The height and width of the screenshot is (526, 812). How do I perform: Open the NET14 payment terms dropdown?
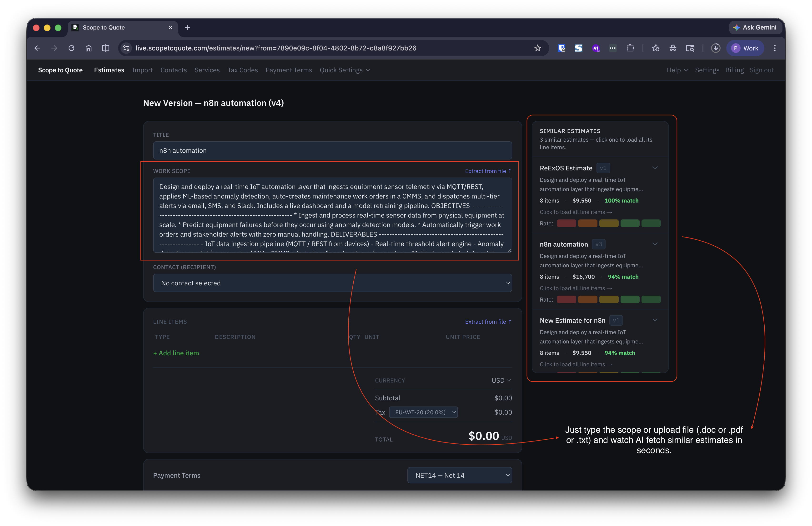tap(459, 475)
